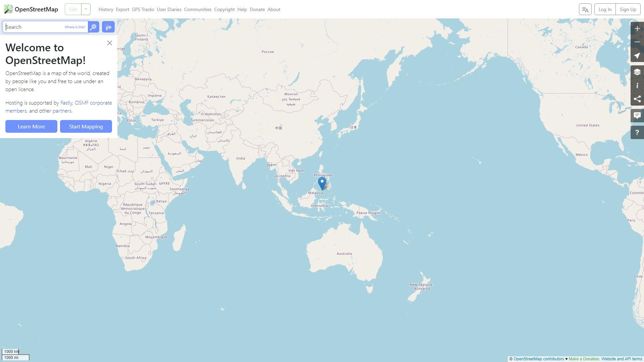
Task: Open the GPS Tracks menu item
Action: 143,9
